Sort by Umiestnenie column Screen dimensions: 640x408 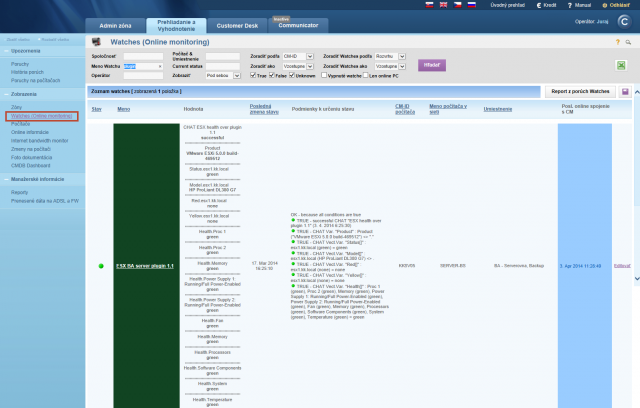click(x=498, y=109)
